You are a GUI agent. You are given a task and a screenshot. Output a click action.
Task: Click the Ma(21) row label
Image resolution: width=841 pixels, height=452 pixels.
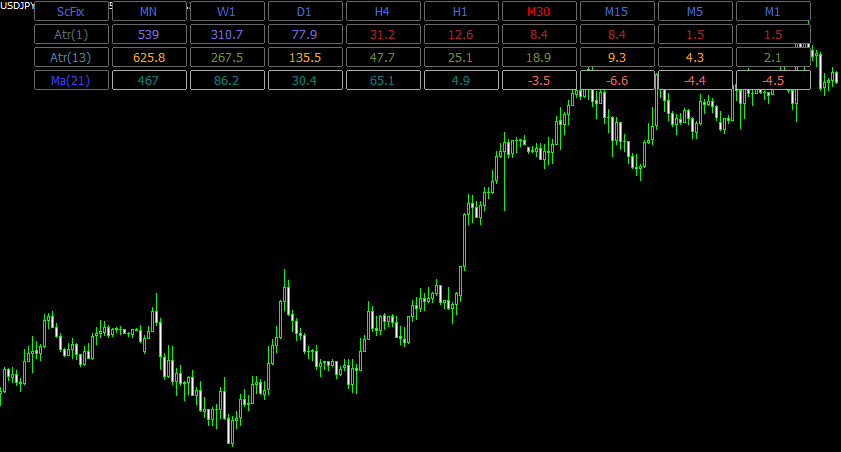coord(71,80)
